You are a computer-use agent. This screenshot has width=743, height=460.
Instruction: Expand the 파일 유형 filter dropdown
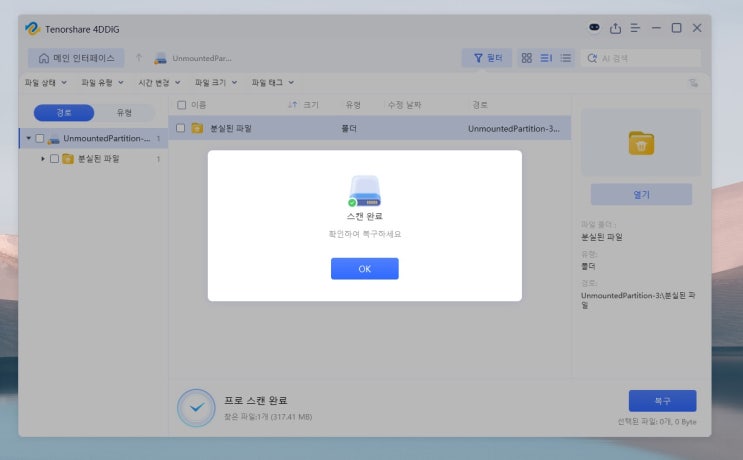(102, 82)
